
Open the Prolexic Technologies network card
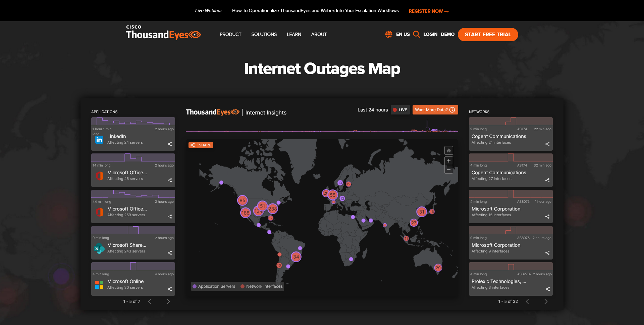511,279
